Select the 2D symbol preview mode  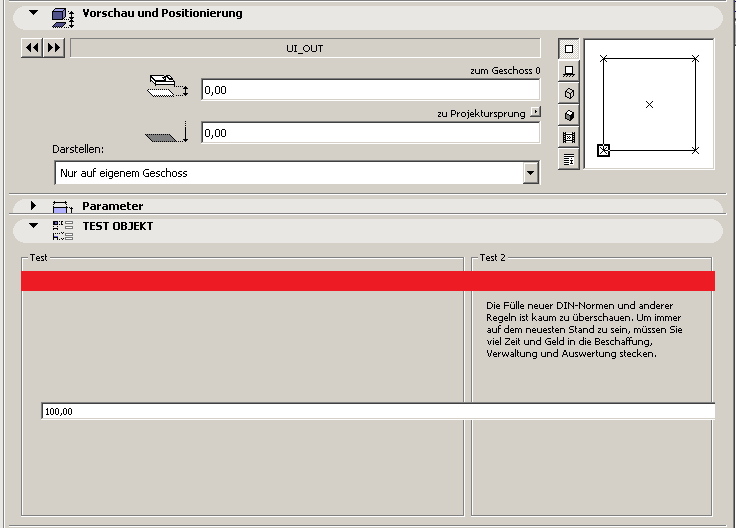point(569,49)
